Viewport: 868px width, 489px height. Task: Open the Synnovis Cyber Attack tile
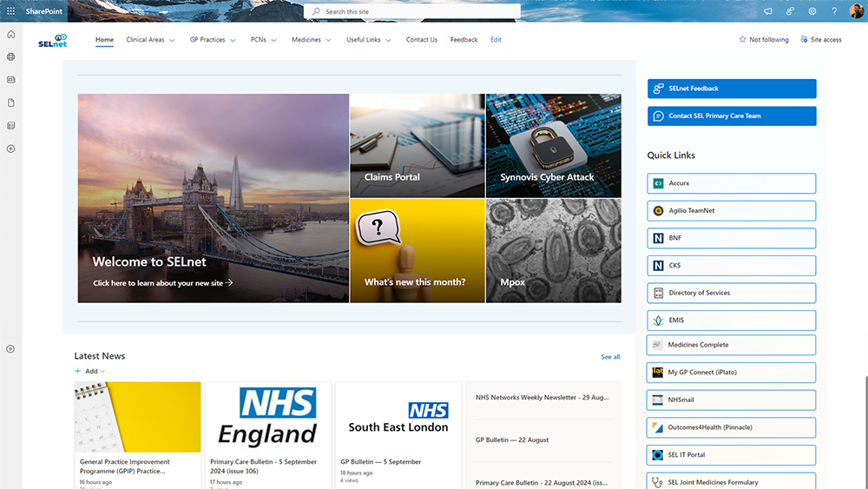(x=554, y=146)
